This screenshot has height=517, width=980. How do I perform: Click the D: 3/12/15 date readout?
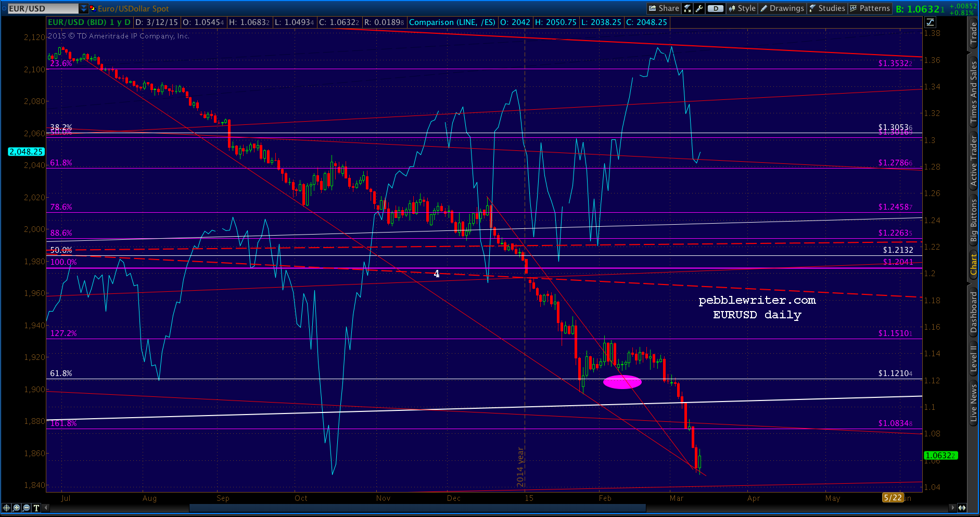point(157,22)
